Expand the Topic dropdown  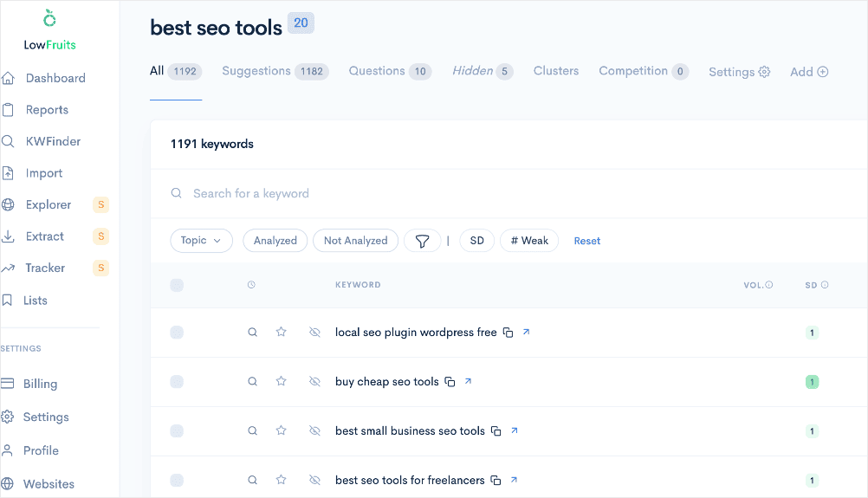pyautogui.click(x=201, y=241)
